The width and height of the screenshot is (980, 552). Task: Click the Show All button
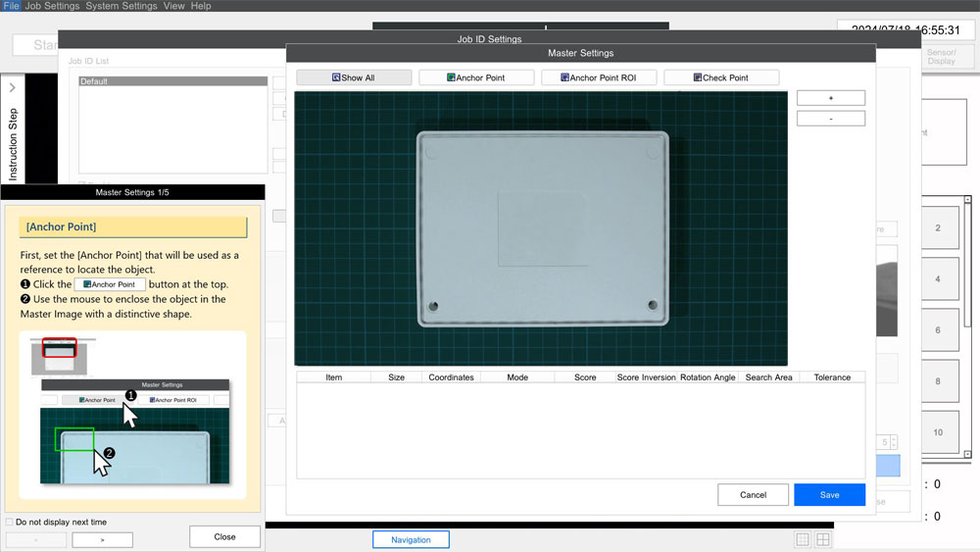click(354, 77)
